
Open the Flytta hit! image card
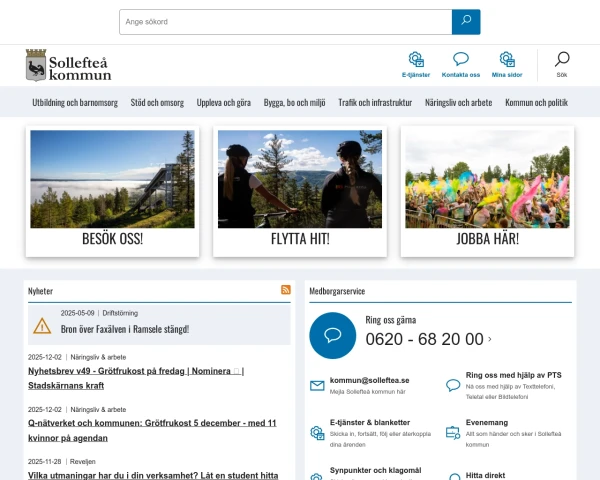pos(300,190)
